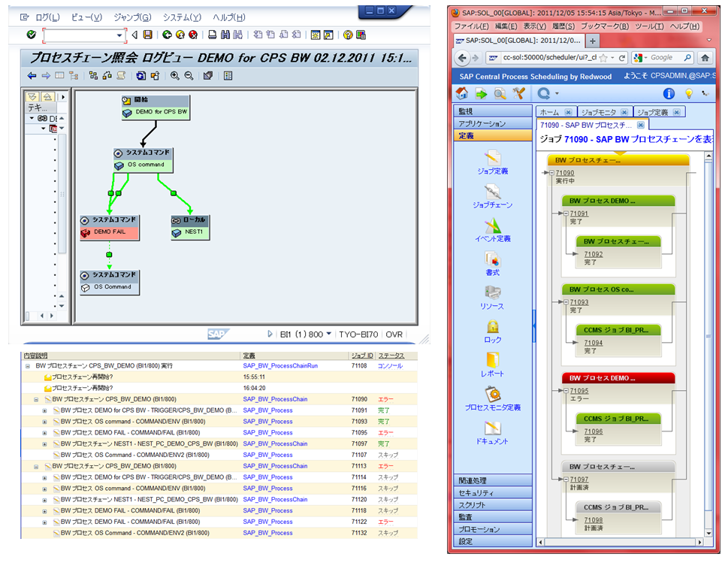The height and width of the screenshot is (563, 728).
Task: Click the Firefox reload button in address bar
Action: 622,58
